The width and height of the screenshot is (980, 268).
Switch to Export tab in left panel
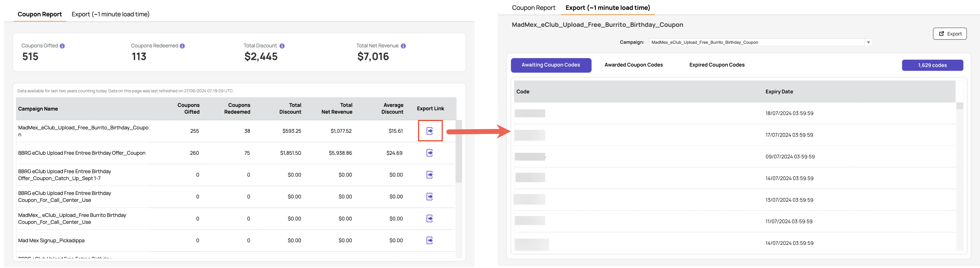[110, 14]
